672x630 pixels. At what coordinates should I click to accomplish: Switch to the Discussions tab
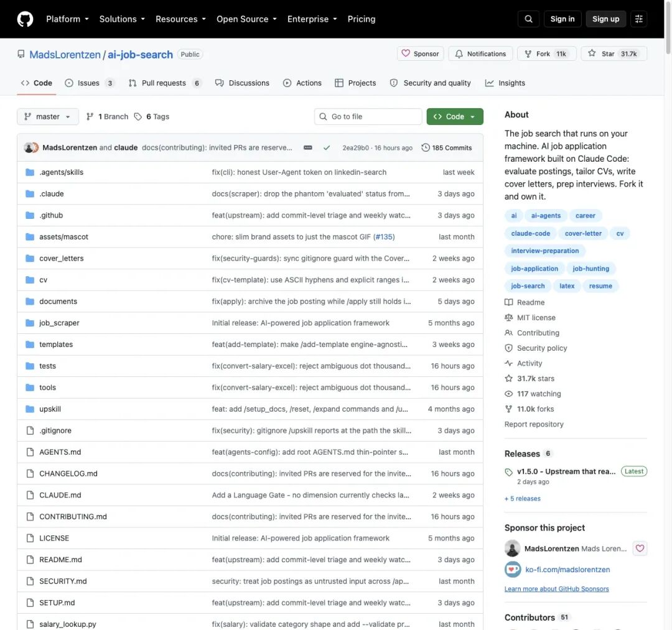point(242,83)
